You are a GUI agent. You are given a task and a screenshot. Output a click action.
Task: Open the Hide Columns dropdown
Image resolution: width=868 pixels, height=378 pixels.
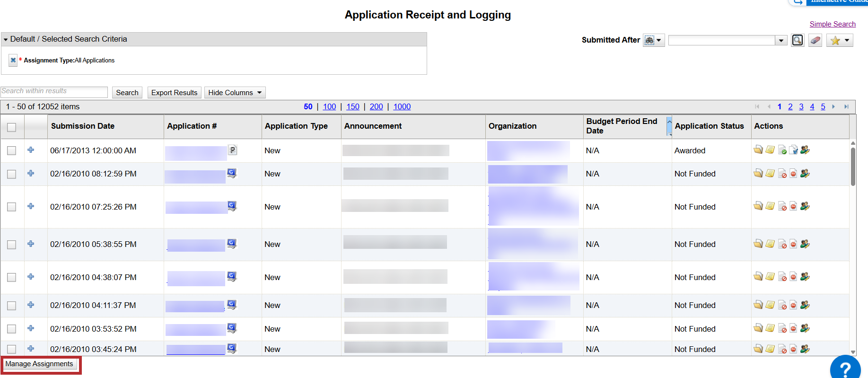235,93
